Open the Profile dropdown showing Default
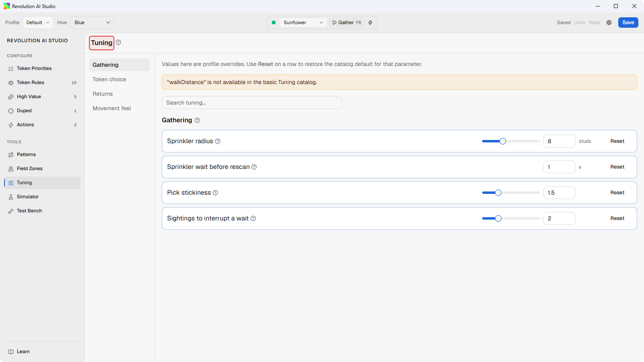The width and height of the screenshot is (644, 362). 38,23
